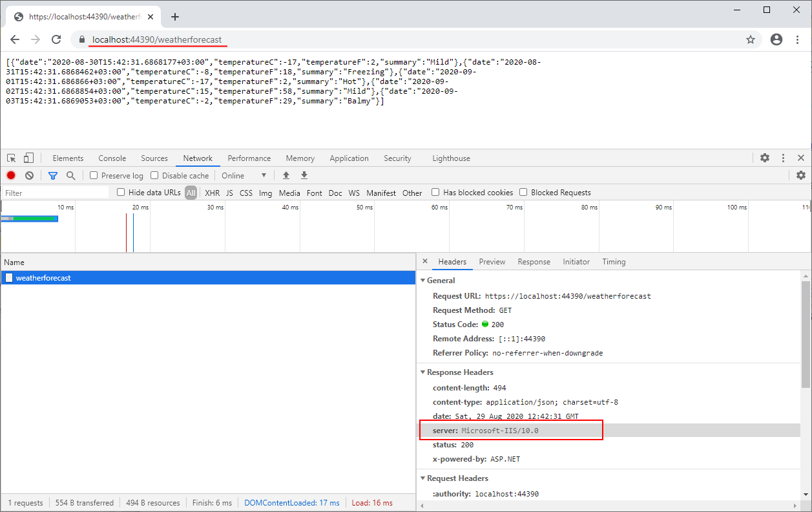Image resolution: width=812 pixels, height=512 pixels.
Task: Stop recording network log
Action: [11, 175]
